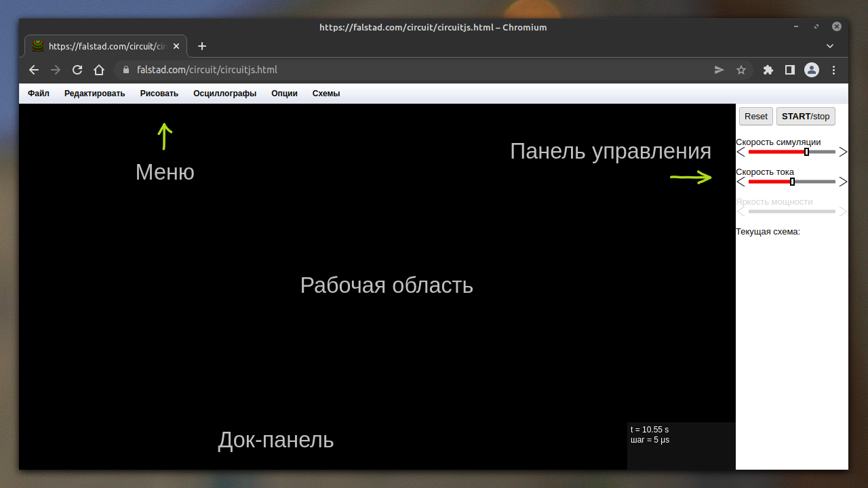Viewport: 868px width, 488px height.
Task: Open the Файл menu
Action: tap(39, 94)
